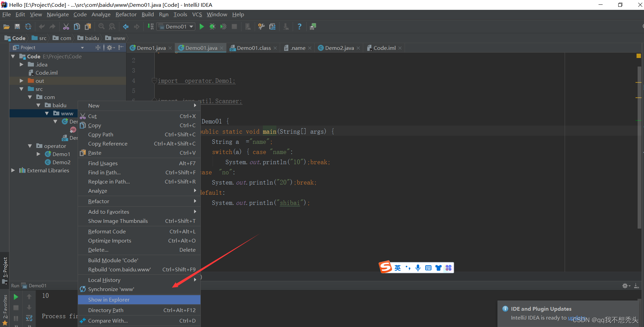Open the Project Structure icon
Image resolution: width=644 pixels, height=327 pixels.
pos(272,26)
